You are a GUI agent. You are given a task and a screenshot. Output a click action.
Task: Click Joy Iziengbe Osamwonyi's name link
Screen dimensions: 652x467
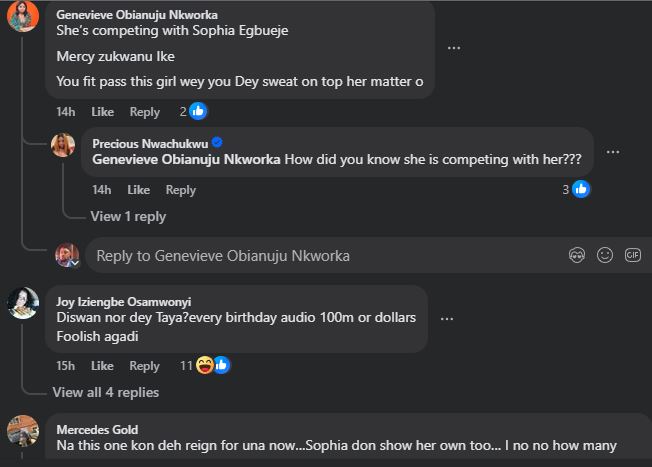pos(125,301)
